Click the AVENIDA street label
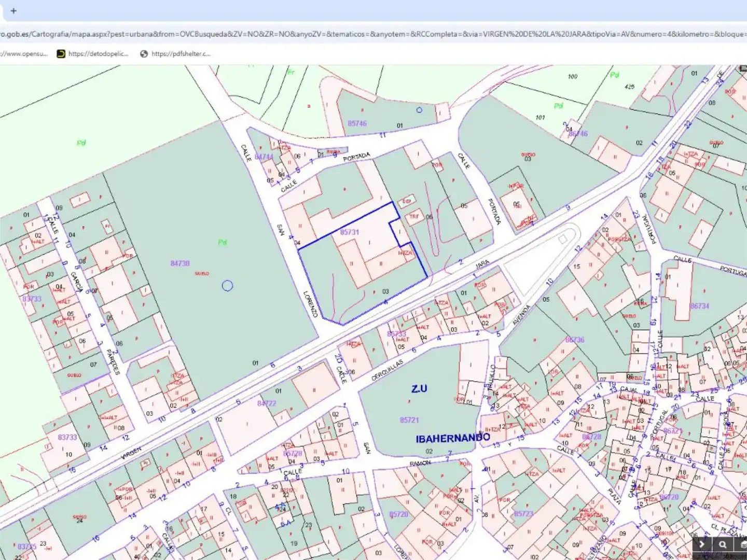 [x=521, y=315]
